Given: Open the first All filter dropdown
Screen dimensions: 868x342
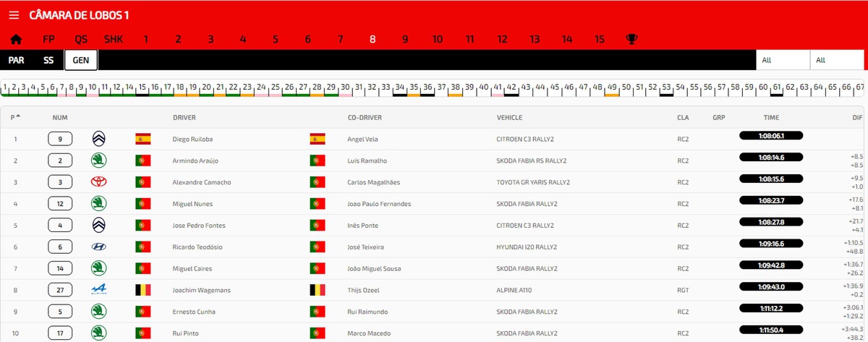Looking at the screenshot, I should pos(782,61).
